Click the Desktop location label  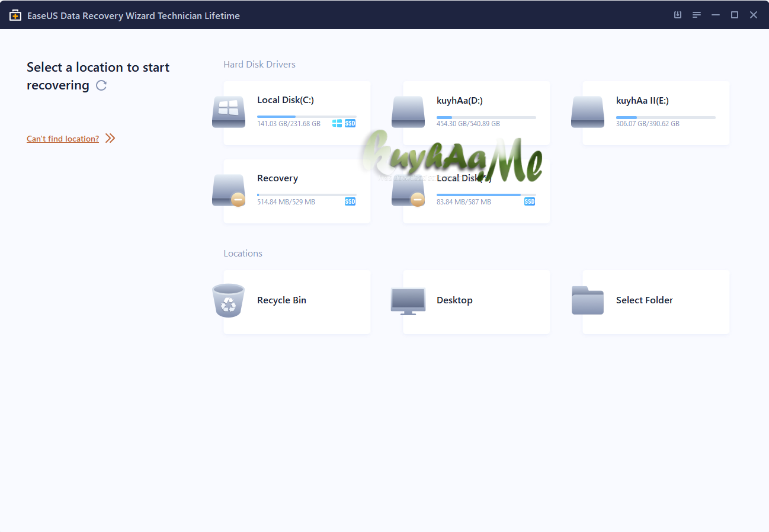pos(454,300)
